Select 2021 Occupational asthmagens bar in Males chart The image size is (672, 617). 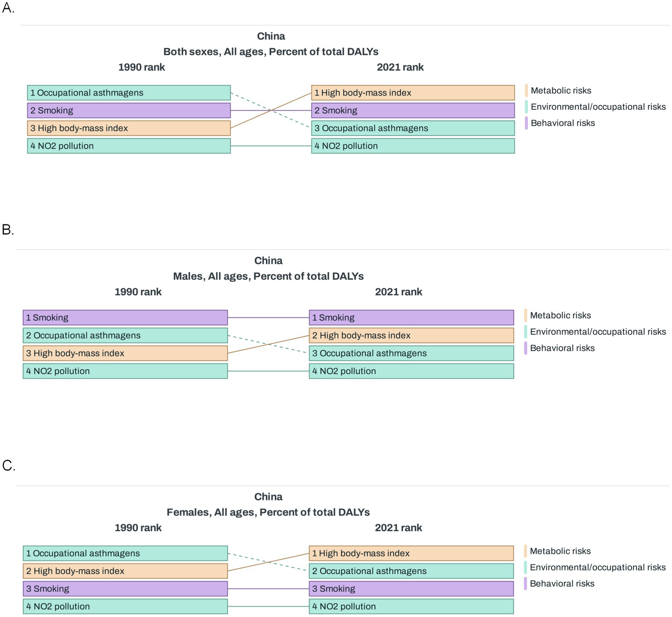[411, 354]
